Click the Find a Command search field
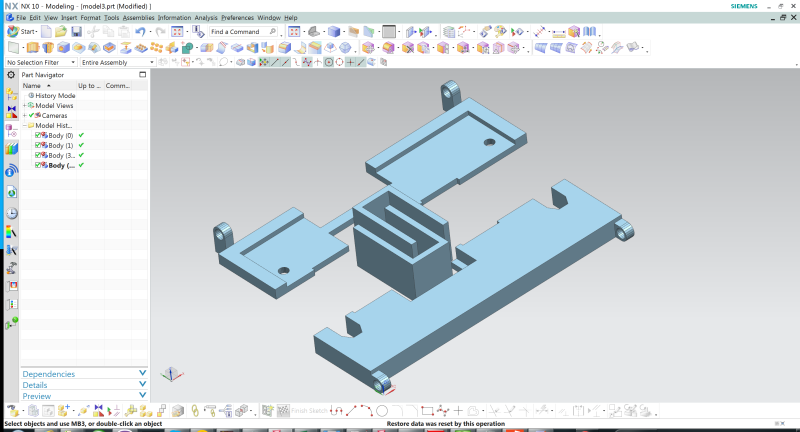Image resolution: width=800 pixels, height=432 pixels. tap(244, 32)
